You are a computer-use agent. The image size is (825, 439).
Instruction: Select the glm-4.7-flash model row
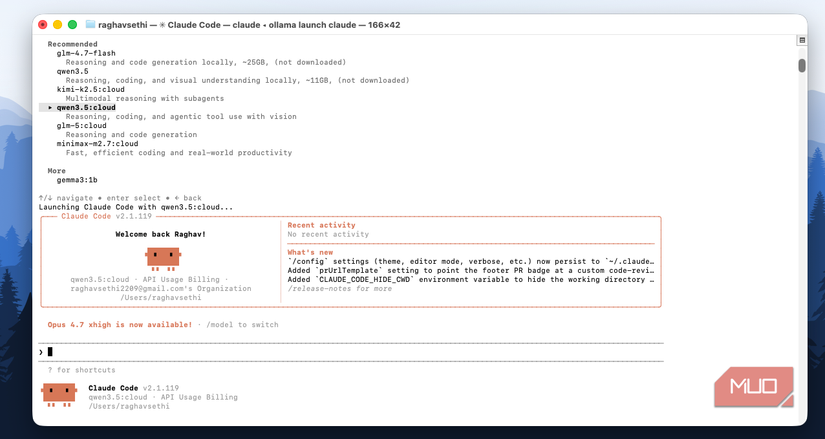click(86, 53)
